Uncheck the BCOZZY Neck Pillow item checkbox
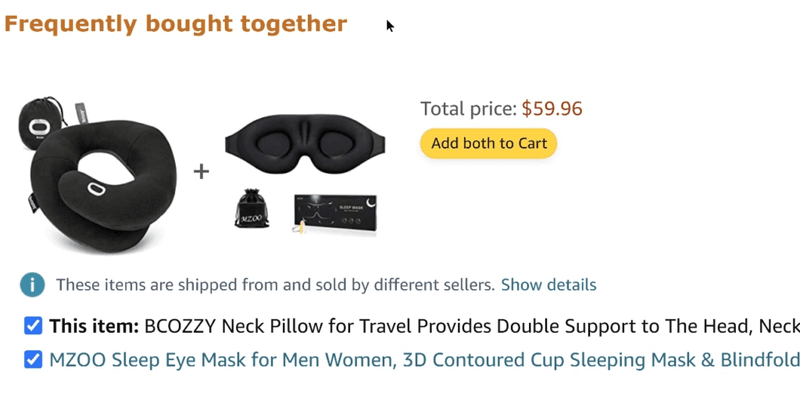This screenshot has height=397, width=800. click(33, 326)
